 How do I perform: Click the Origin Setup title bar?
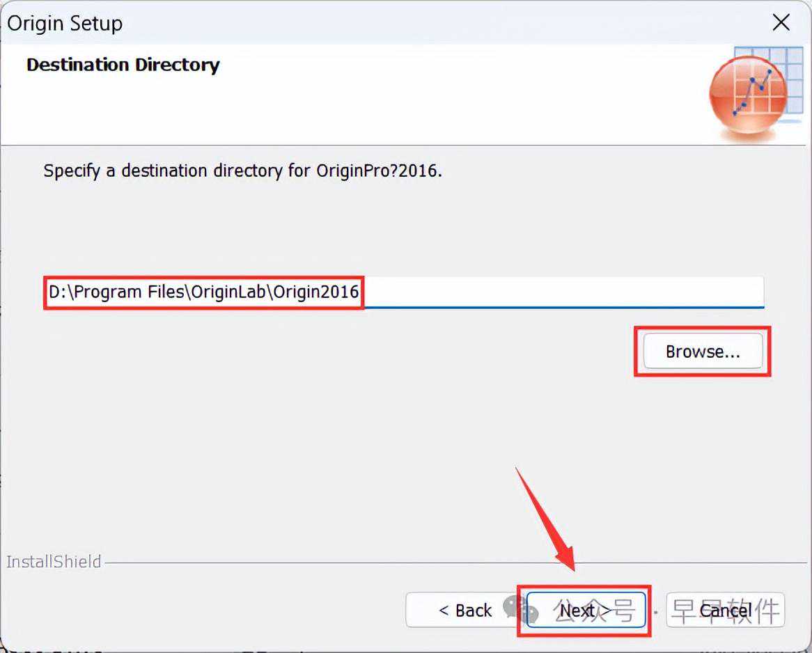tap(348, 23)
